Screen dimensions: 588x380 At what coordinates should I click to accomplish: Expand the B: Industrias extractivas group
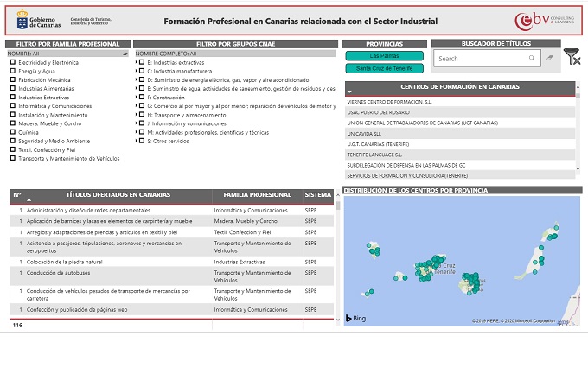[x=137, y=62]
